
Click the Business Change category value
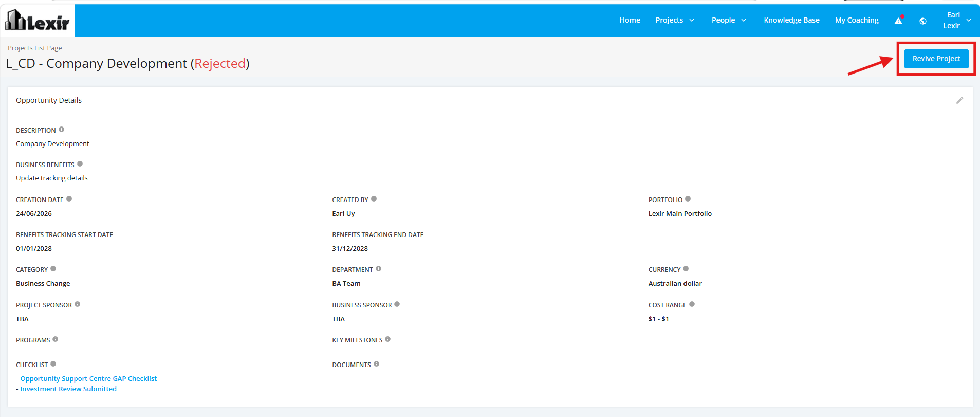pos(43,283)
